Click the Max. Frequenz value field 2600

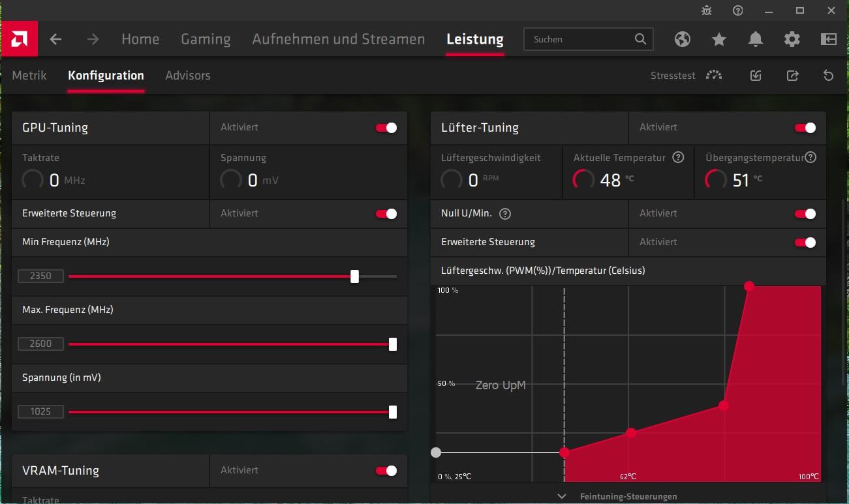pyautogui.click(x=40, y=344)
